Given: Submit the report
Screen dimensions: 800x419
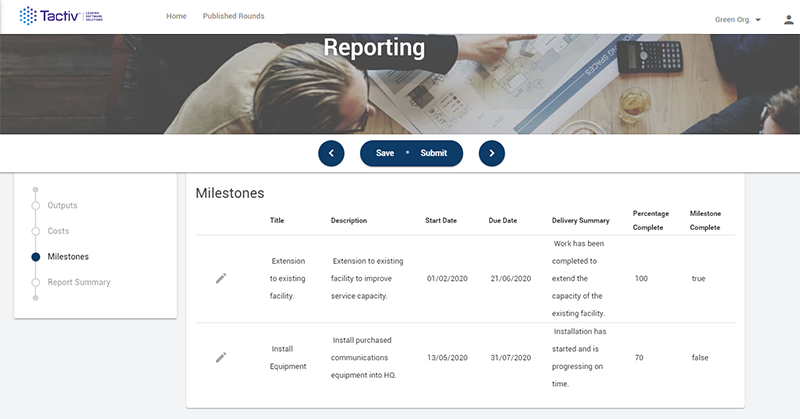Looking at the screenshot, I should pos(434,153).
